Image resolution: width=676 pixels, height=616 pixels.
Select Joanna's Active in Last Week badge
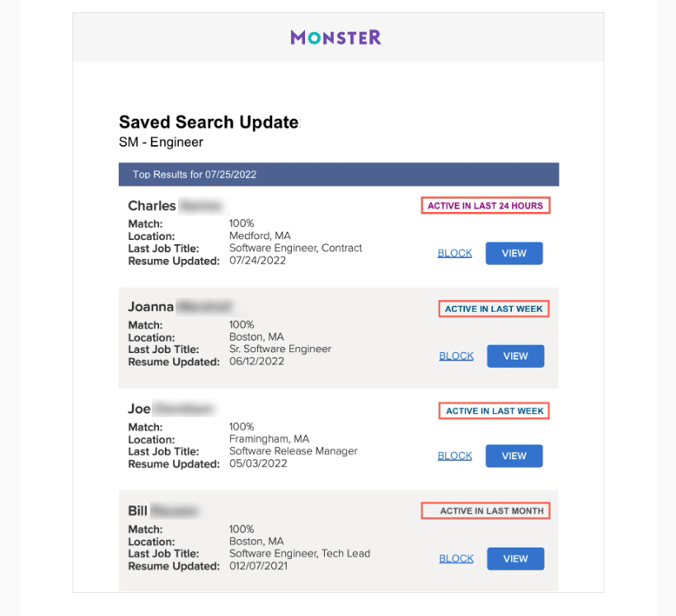click(x=494, y=309)
